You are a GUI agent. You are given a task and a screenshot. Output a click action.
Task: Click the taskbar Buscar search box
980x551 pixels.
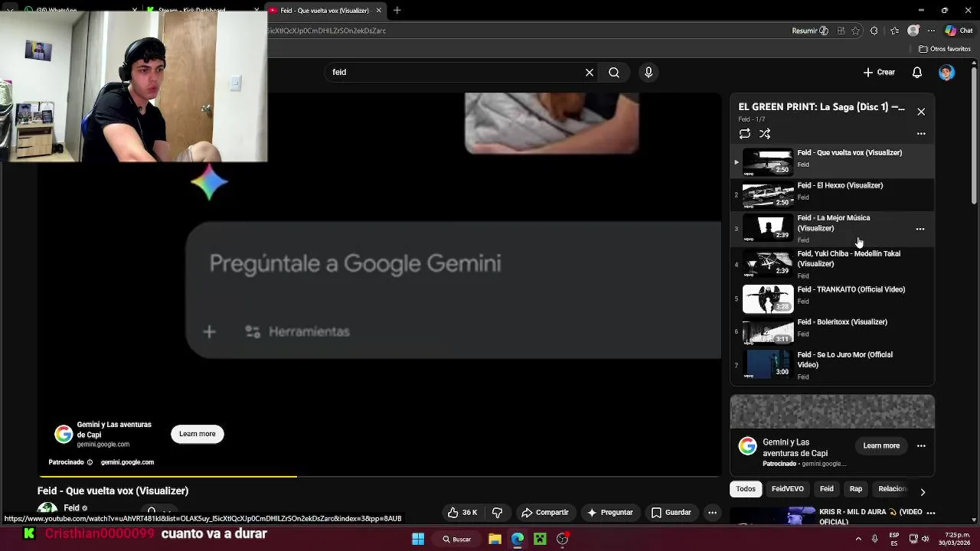456,539
